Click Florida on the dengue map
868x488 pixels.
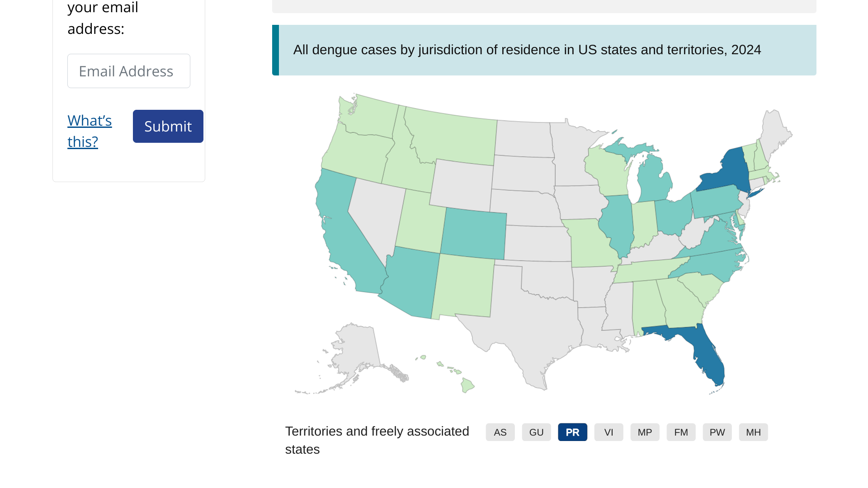pyautogui.click(x=708, y=357)
